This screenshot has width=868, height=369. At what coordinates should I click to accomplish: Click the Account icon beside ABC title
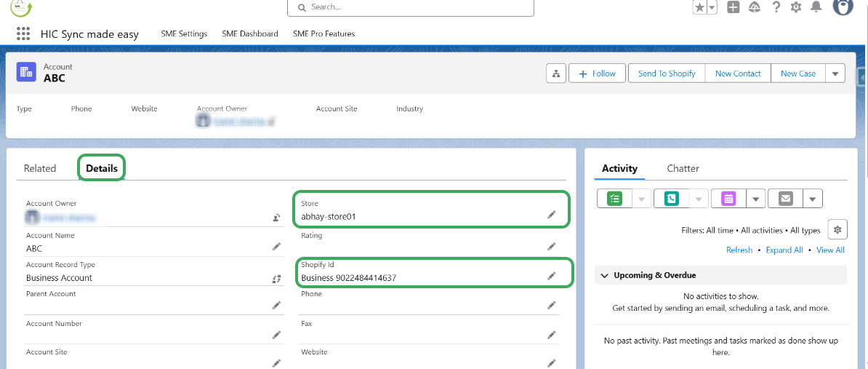26,72
